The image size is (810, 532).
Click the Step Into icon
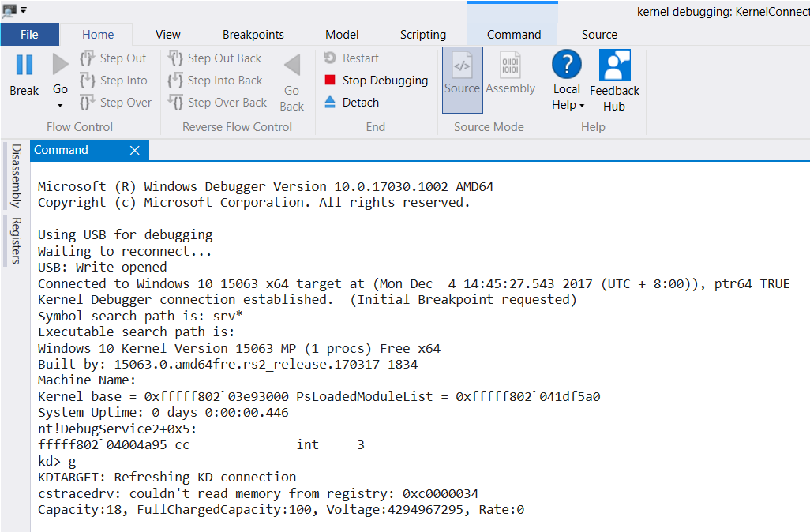[x=87, y=80]
